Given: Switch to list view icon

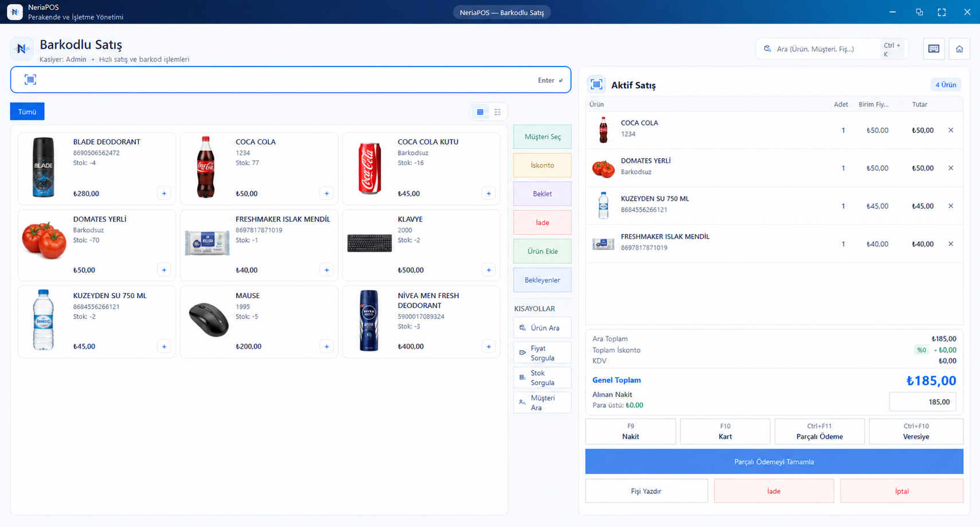Looking at the screenshot, I should click(x=497, y=112).
